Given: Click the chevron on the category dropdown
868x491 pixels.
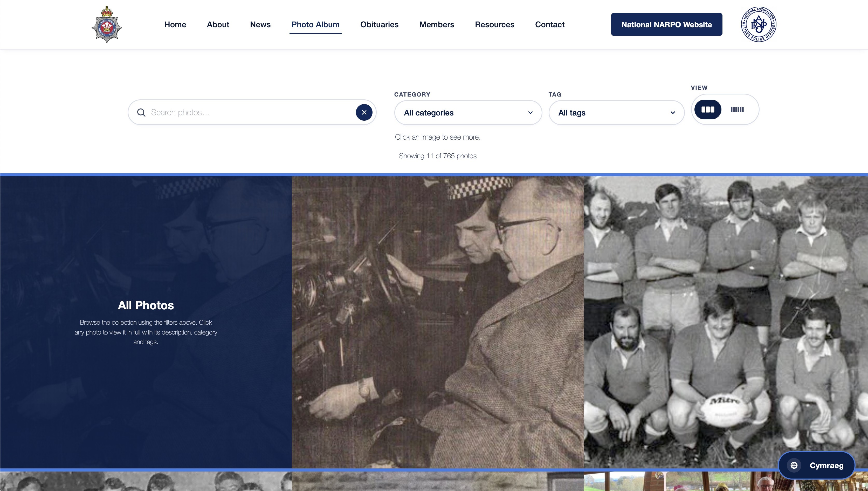Looking at the screenshot, I should (x=530, y=113).
